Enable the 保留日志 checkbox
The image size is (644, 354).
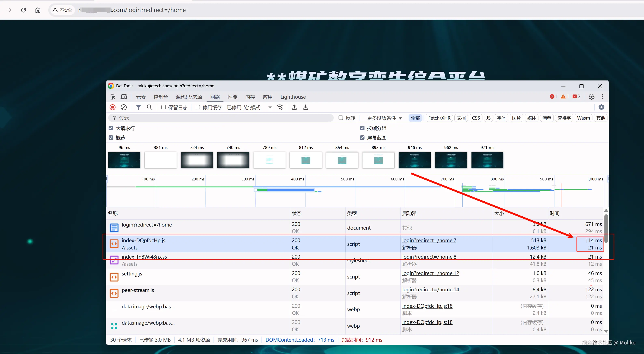(x=164, y=107)
